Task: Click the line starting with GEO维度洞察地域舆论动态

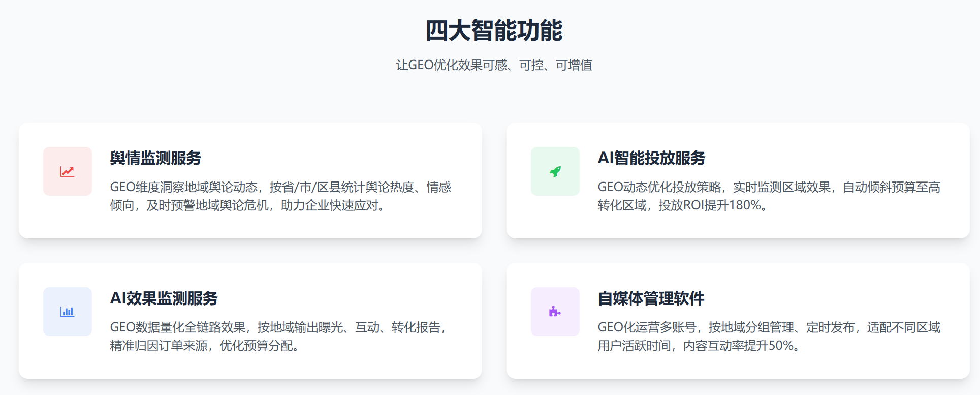Action: pos(280,187)
